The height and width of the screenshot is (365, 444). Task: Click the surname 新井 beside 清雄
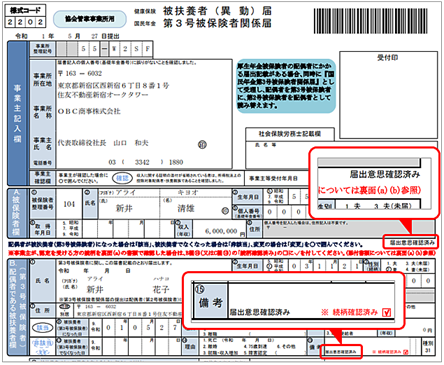point(124,208)
